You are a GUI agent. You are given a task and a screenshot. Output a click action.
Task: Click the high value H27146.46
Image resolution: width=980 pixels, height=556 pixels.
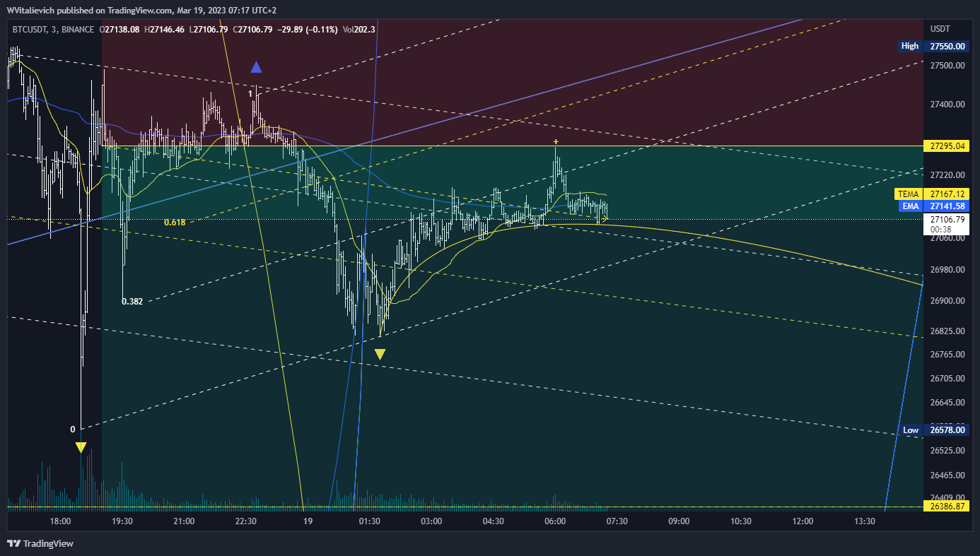[165, 30]
